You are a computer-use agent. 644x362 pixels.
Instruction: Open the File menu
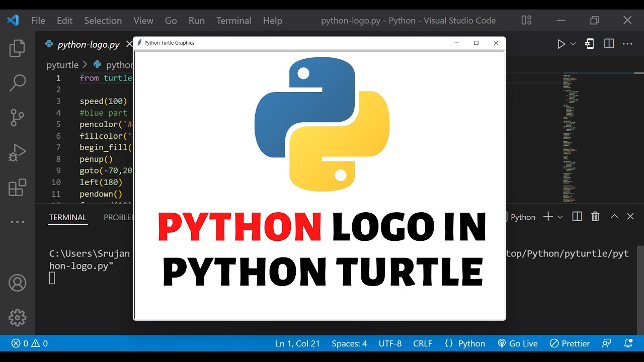pyautogui.click(x=38, y=21)
